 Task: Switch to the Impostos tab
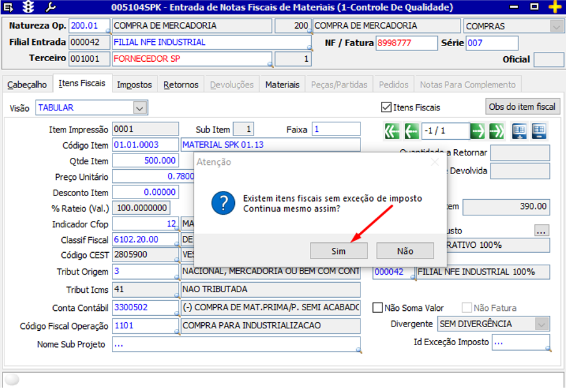click(134, 85)
